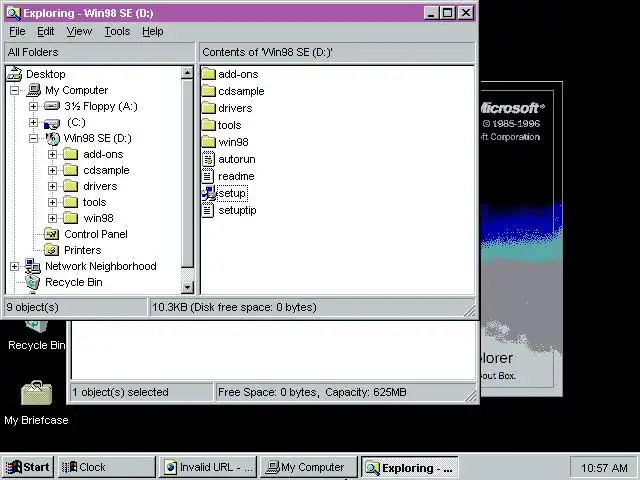Click cdsample folder icon in tree pane

[71, 170]
